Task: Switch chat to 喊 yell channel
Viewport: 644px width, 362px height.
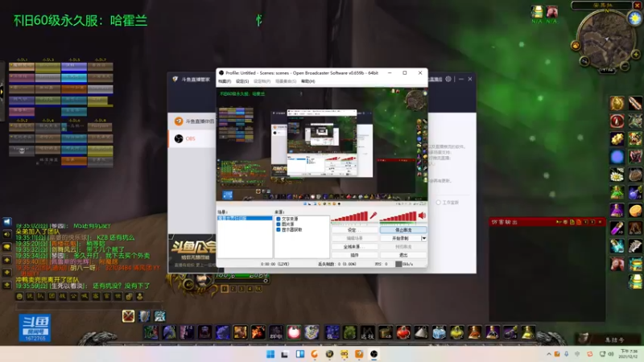Action: click(x=85, y=296)
